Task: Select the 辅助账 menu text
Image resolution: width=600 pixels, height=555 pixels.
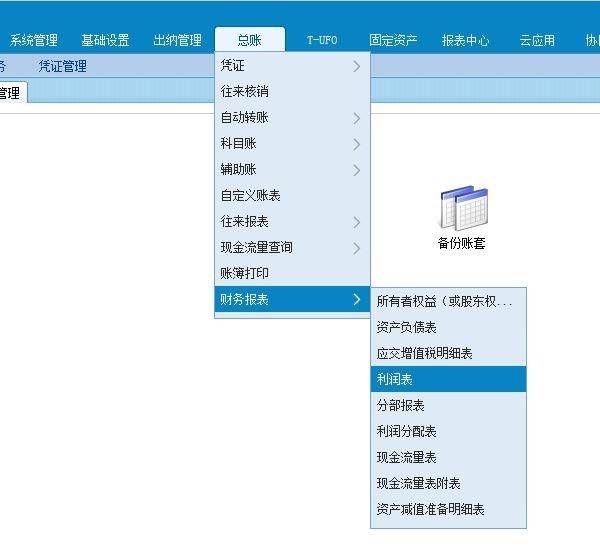Action: pos(238,170)
